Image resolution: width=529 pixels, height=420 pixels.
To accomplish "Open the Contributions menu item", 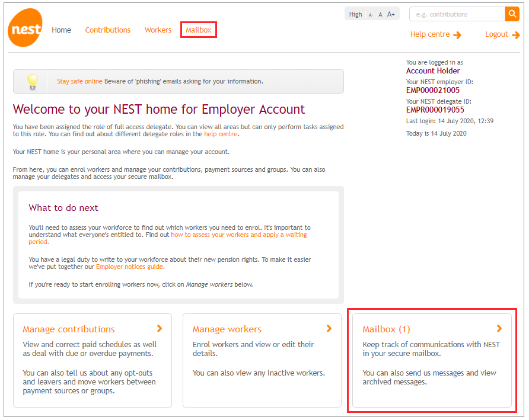I will [107, 30].
